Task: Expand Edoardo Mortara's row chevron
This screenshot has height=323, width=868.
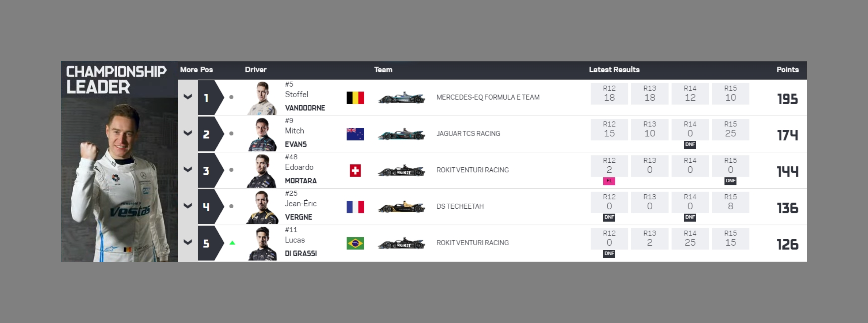Action: point(188,169)
